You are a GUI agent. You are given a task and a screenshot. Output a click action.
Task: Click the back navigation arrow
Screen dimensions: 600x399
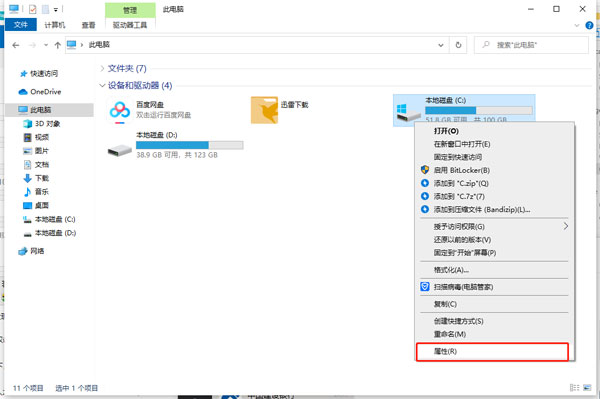click(x=16, y=45)
